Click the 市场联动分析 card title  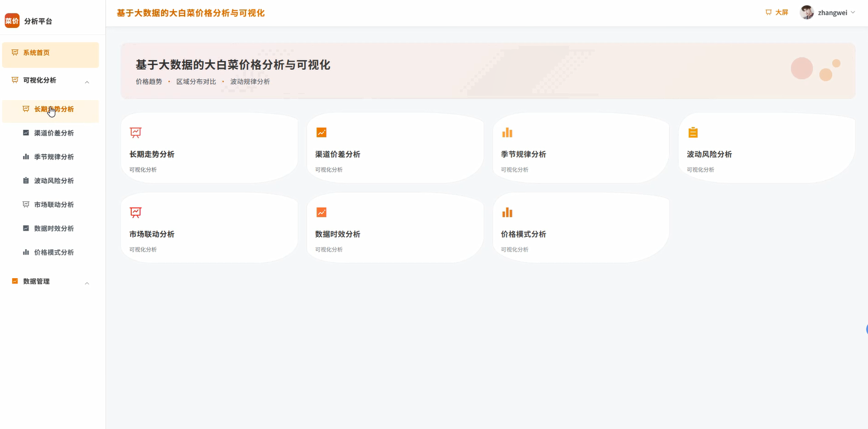(152, 234)
